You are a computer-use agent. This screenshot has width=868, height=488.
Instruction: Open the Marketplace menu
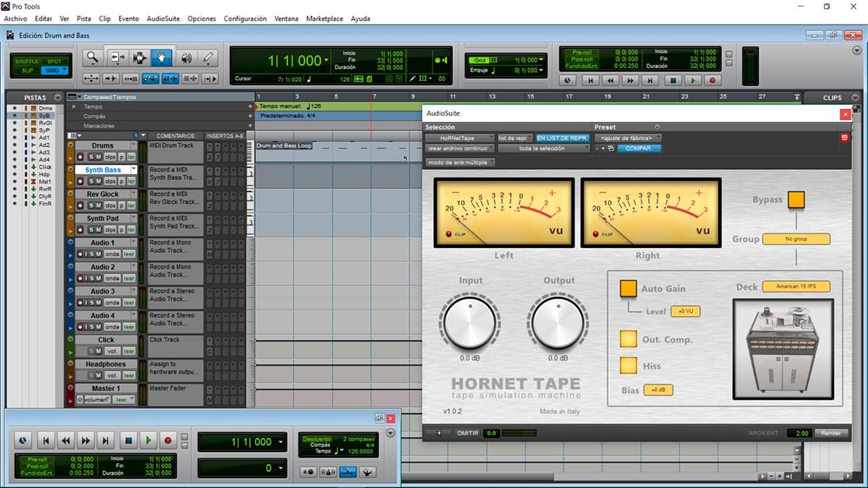click(325, 18)
